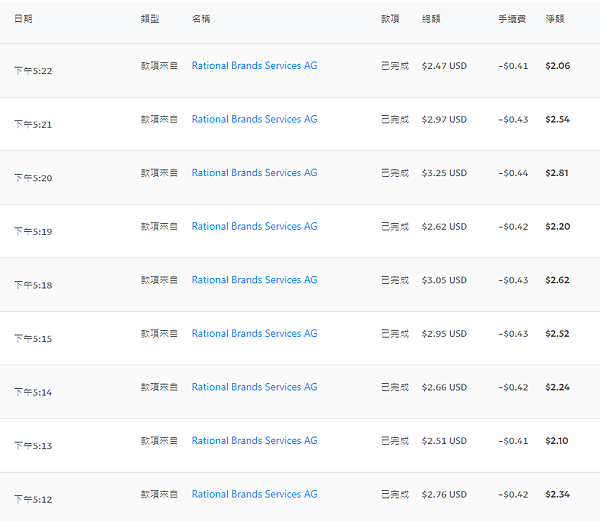Viewport: 600px width, 521px height.
Task: Click the net amount $2.54
Action: coord(558,119)
